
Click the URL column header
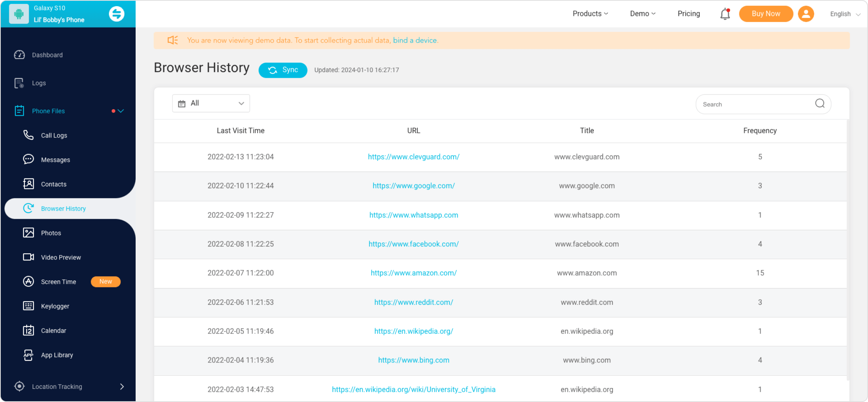click(413, 131)
